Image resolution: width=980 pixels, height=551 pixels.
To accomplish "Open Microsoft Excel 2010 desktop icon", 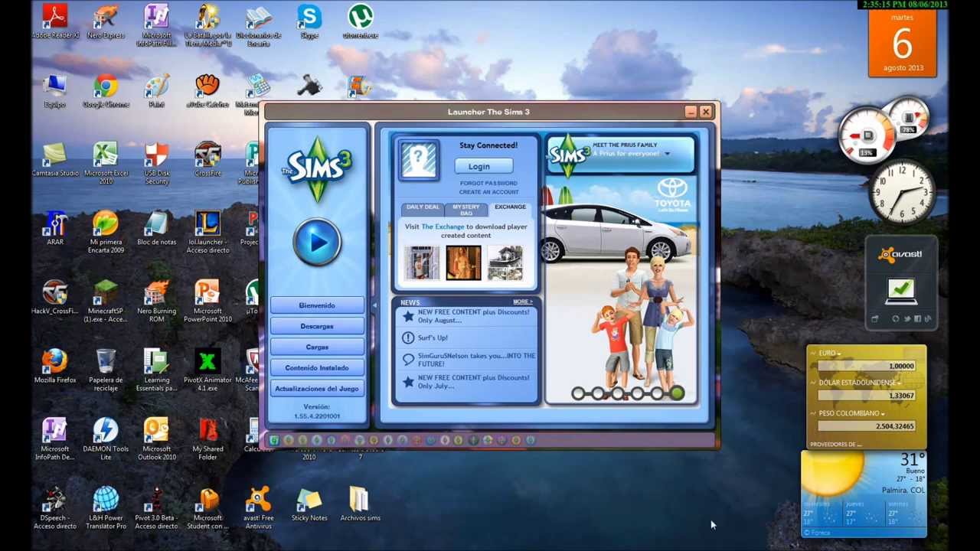I will pos(106,162).
